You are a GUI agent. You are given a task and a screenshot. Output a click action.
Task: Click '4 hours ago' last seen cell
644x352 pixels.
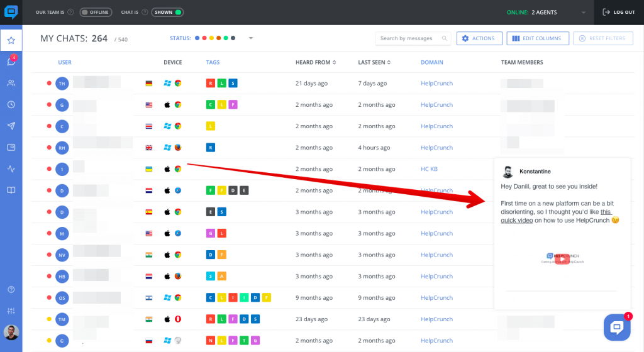tap(374, 148)
